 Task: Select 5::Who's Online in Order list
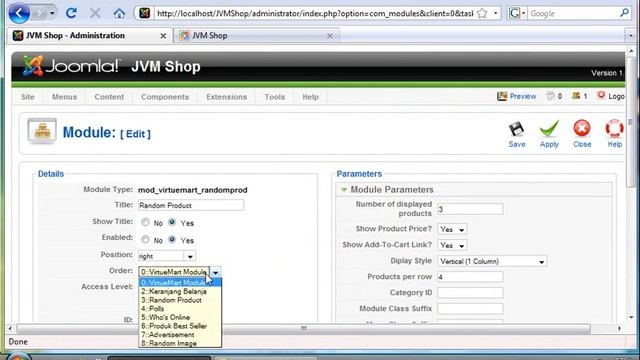tap(180, 317)
